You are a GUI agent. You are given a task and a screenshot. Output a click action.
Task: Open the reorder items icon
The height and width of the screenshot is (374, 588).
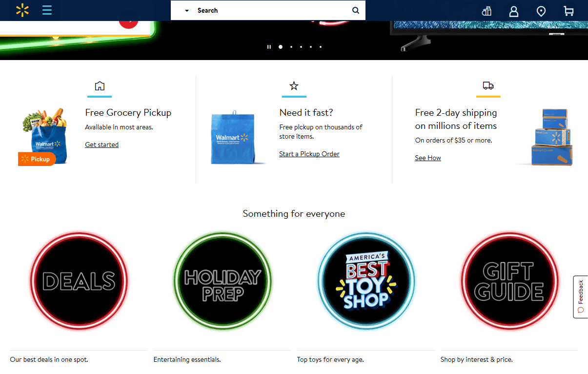[487, 11]
